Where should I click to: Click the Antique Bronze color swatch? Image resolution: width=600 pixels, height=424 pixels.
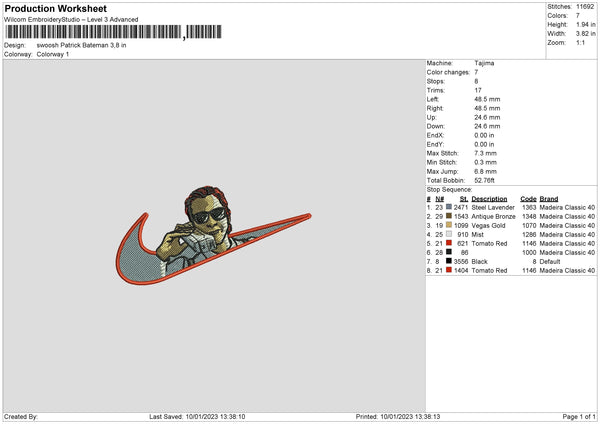(x=448, y=216)
